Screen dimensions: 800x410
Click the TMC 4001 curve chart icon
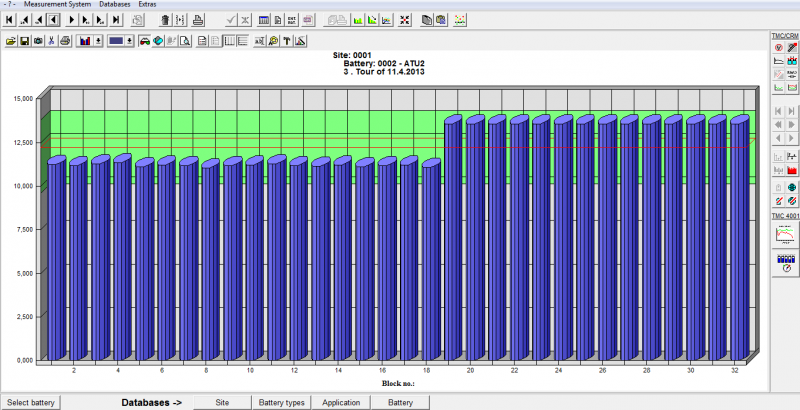click(786, 235)
